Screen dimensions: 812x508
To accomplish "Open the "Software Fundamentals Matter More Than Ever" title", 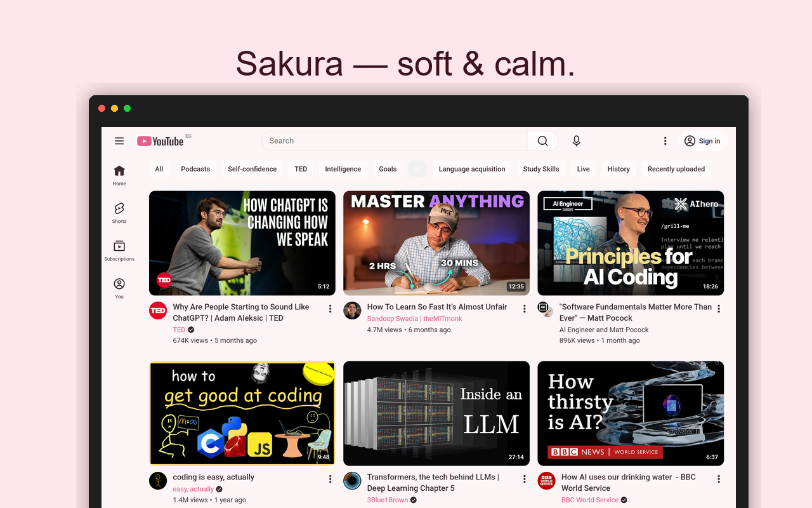I will (635, 312).
